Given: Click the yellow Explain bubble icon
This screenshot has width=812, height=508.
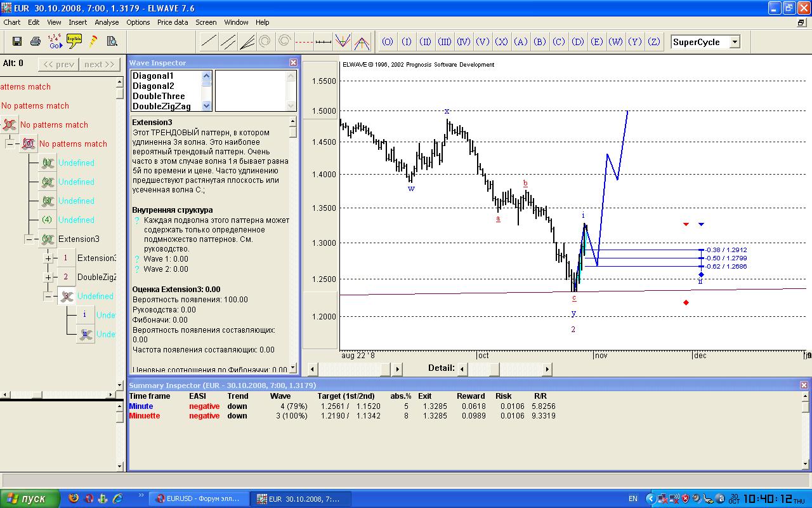Looking at the screenshot, I should [x=74, y=41].
